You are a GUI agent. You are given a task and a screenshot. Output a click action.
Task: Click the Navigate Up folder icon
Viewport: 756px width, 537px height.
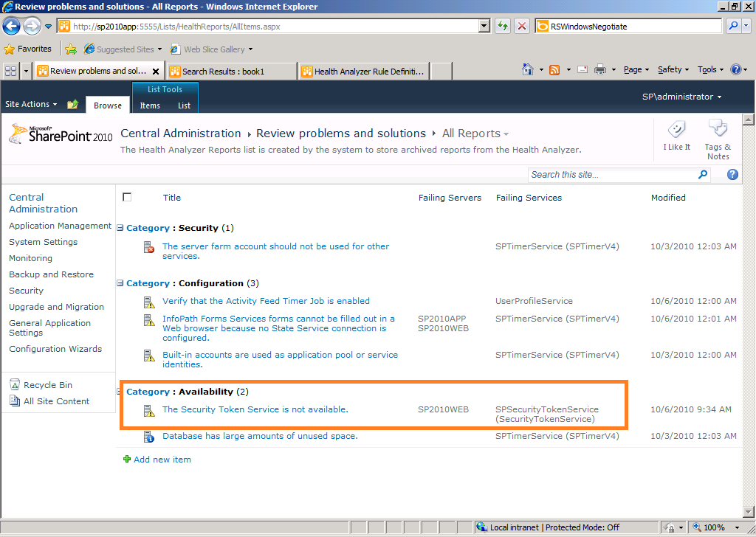click(73, 104)
